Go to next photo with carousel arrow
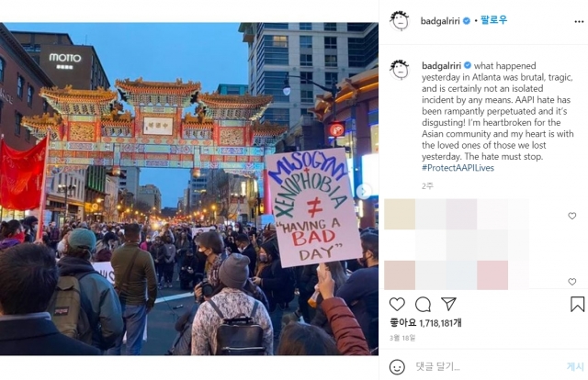Viewport: 588px width, 380px height. click(363, 192)
